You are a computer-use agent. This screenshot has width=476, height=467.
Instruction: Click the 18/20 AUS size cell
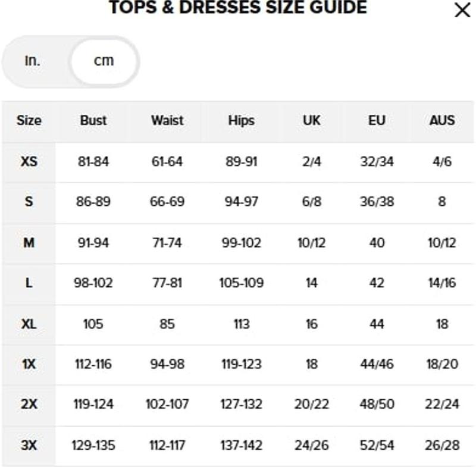coord(442,364)
